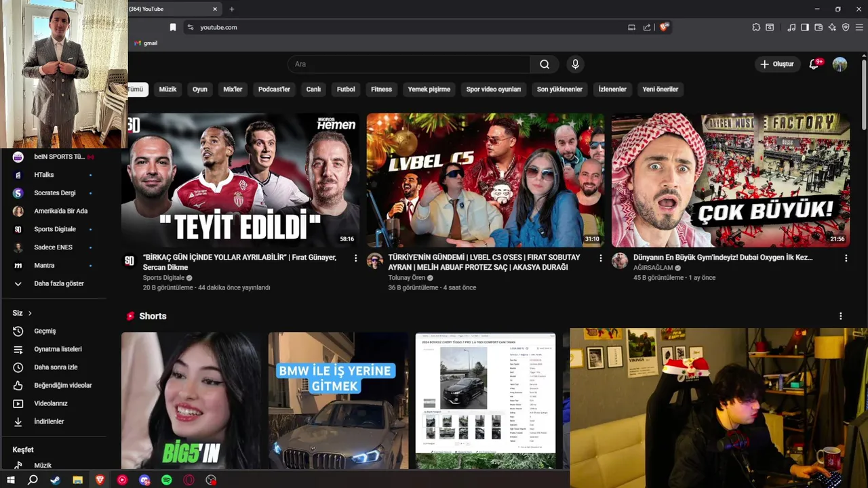The height and width of the screenshot is (488, 868).
Task: Open Opera GX from the taskbar
Action: 189,480
